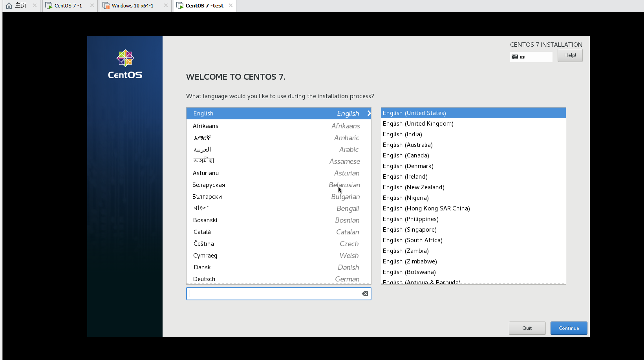Select English (Zambia) locale
The width and height of the screenshot is (644, 360).
pos(473,251)
